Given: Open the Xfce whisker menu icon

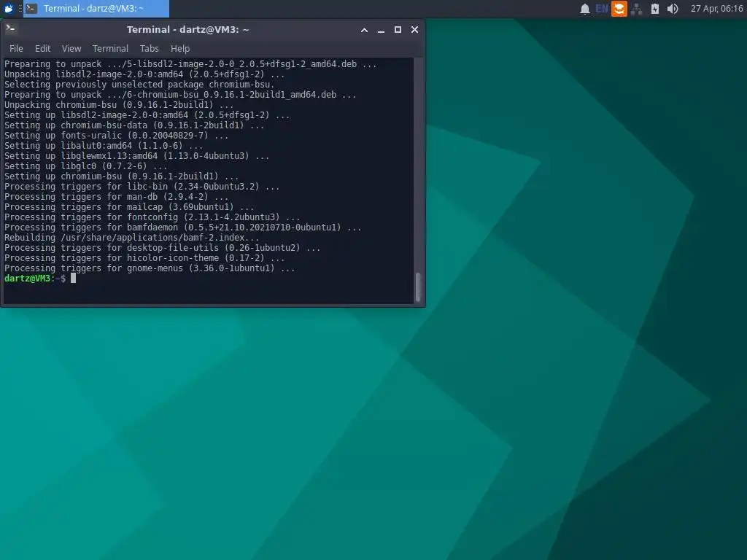Looking at the screenshot, I should click(x=8, y=8).
